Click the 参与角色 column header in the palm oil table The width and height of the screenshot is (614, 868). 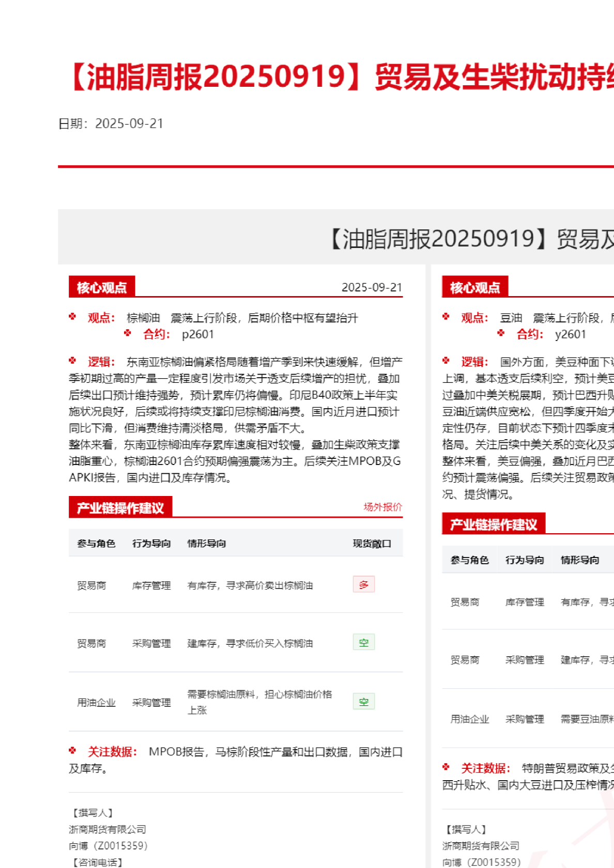click(x=96, y=544)
